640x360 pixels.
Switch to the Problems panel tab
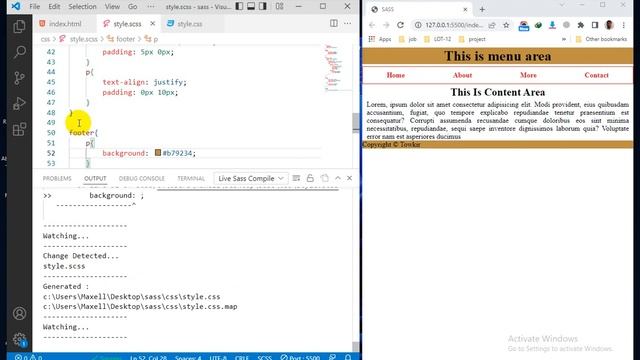[x=57, y=178]
